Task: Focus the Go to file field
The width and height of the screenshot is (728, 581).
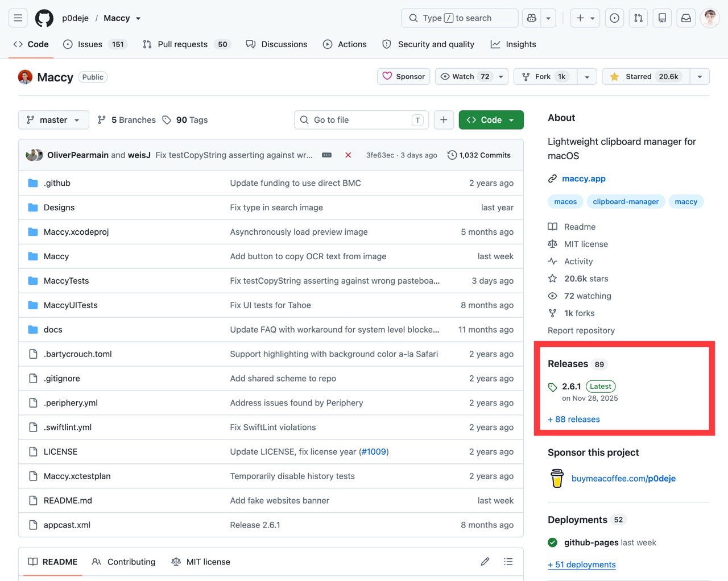Action: tap(362, 120)
